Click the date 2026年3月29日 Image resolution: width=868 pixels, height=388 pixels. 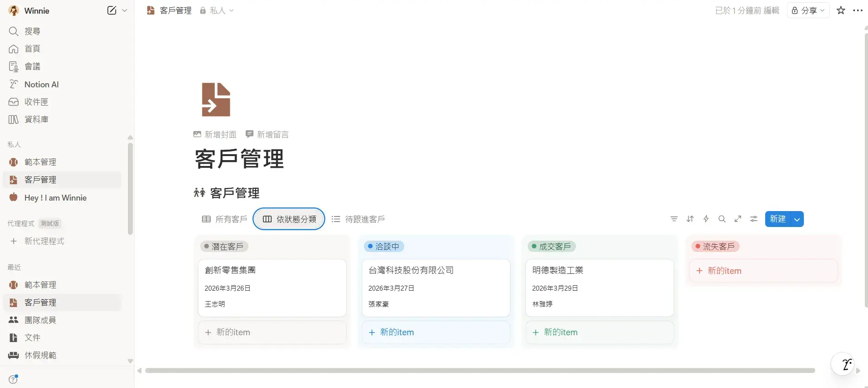point(555,288)
